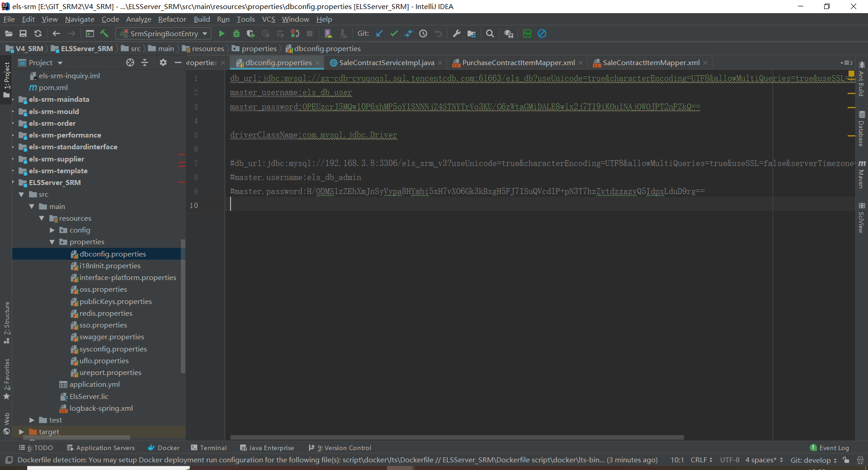Click the lock read-only icon in status bar
The width and height of the screenshot is (868, 470).
(846, 460)
